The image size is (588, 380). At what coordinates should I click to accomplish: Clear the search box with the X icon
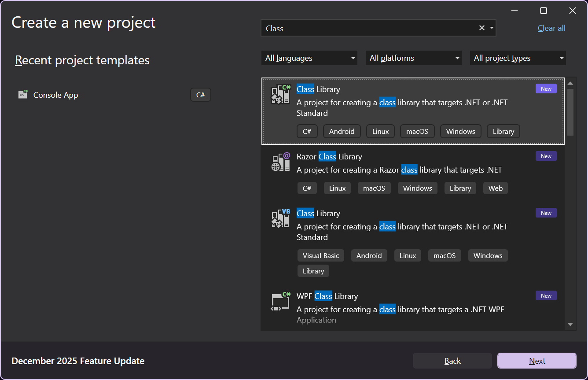click(481, 28)
